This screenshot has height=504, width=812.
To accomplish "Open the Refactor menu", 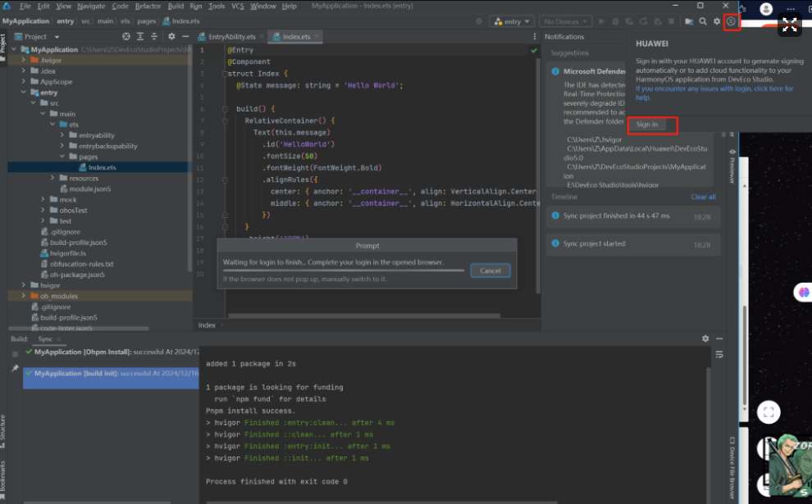I will [148, 7].
